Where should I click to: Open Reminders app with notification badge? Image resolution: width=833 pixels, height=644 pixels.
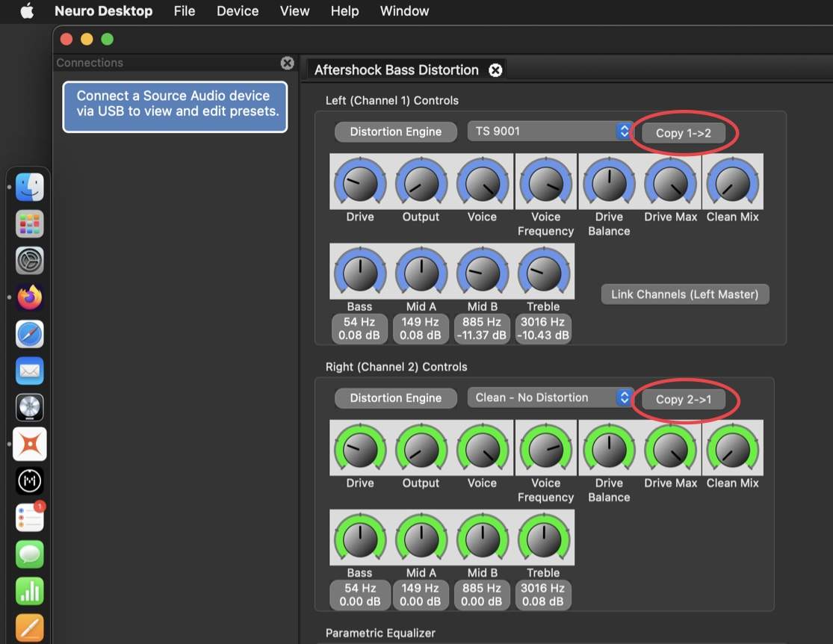[x=30, y=518]
